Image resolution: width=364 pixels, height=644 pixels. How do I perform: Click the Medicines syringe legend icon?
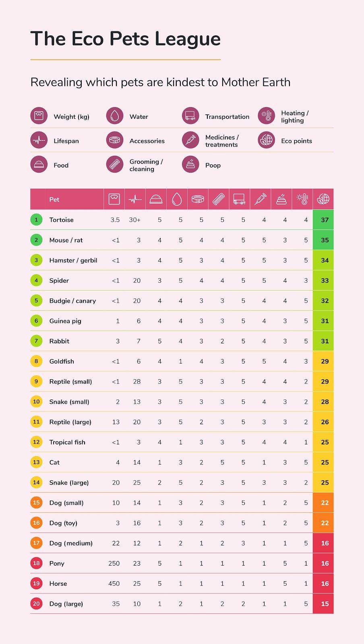pyautogui.click(x=190, y=140)
